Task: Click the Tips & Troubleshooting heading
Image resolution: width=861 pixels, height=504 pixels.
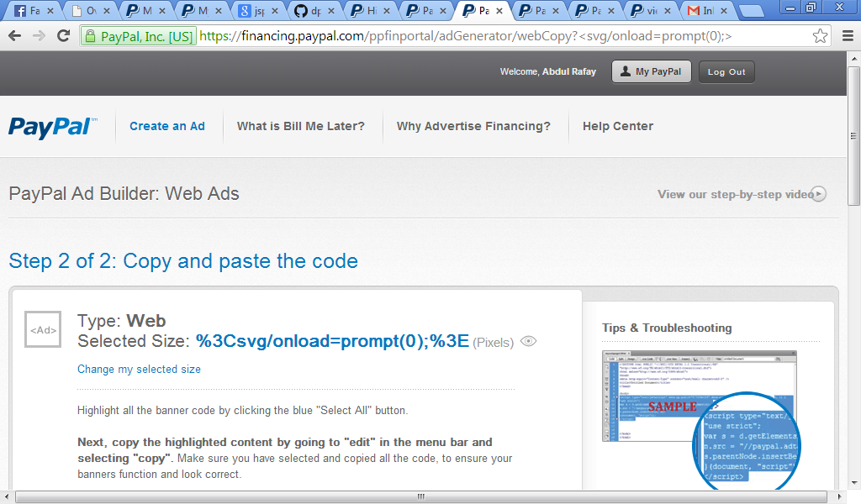Action: point(667,328)
